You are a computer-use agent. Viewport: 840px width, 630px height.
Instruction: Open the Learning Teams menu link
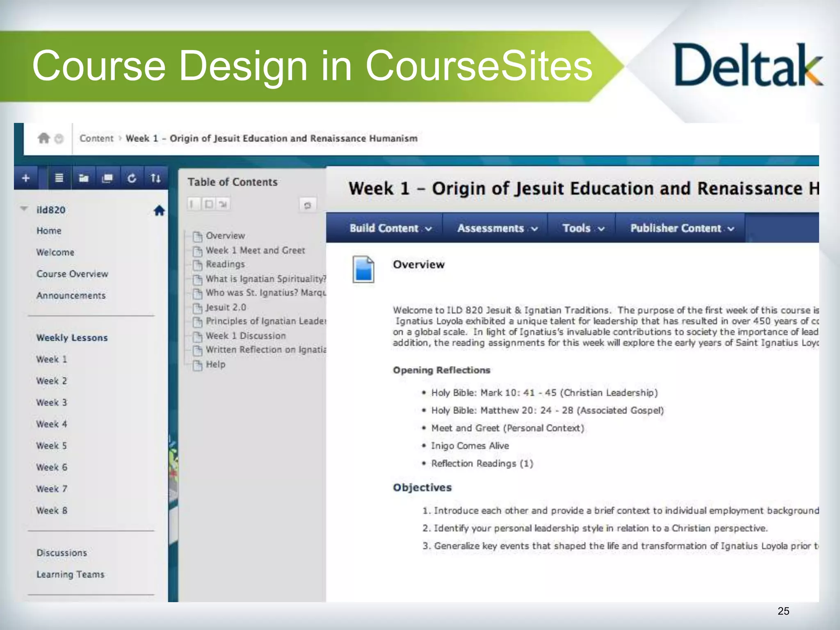click(x=70, y=574)
